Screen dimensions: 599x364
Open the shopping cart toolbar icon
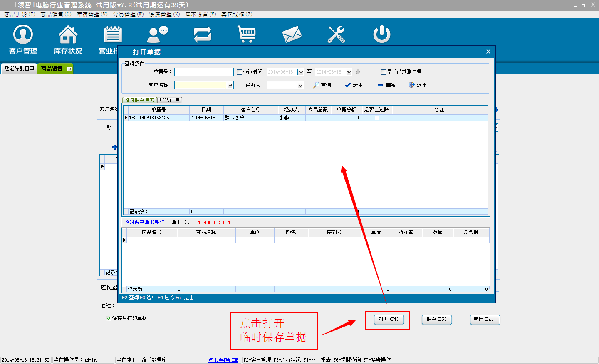(x=247, y=34)
